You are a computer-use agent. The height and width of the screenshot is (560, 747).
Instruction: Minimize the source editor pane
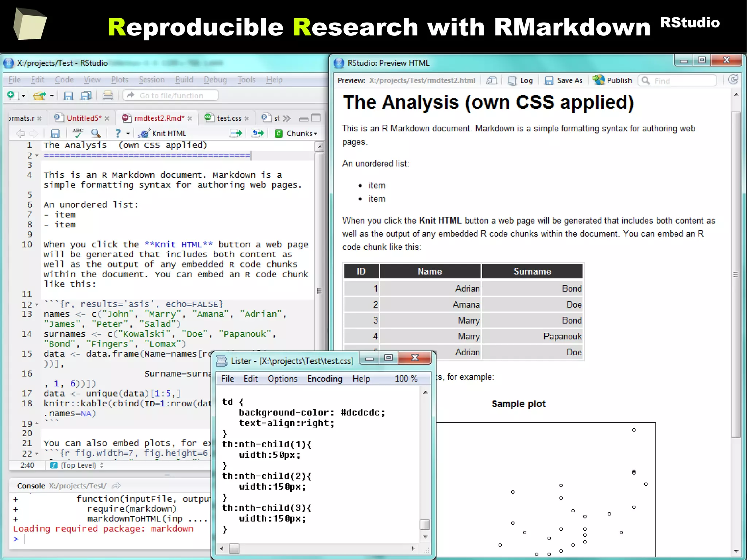[303, 119]
